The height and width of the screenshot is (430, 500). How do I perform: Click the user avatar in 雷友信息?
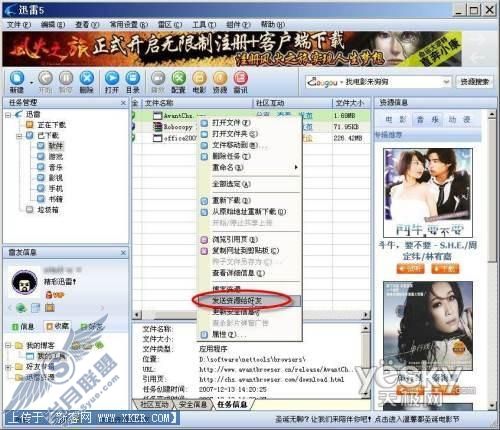point(24,282)
